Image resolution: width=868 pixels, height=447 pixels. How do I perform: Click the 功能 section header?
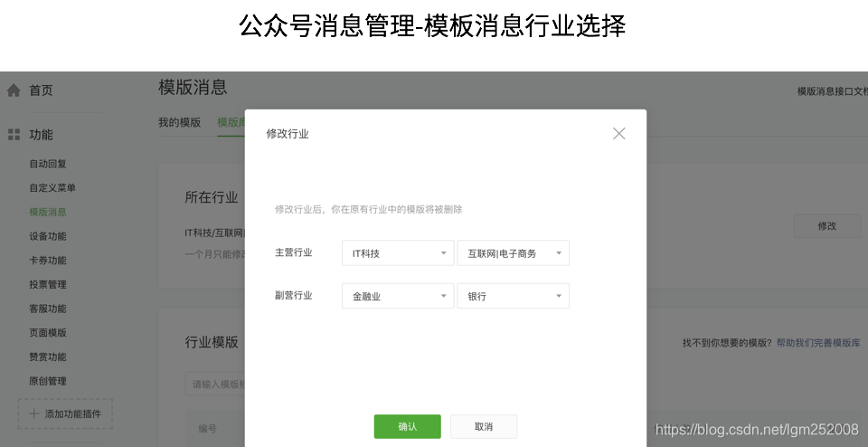(41, 135)
